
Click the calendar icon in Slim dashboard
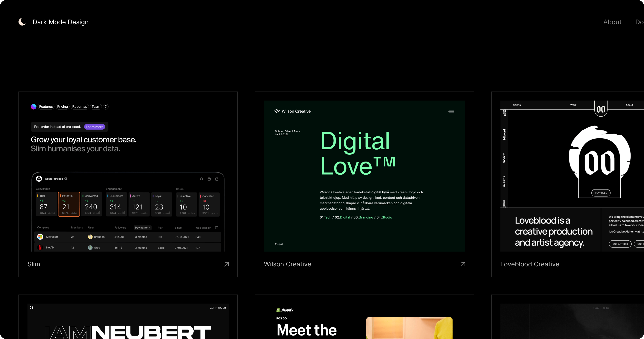[x=209, y=179]
